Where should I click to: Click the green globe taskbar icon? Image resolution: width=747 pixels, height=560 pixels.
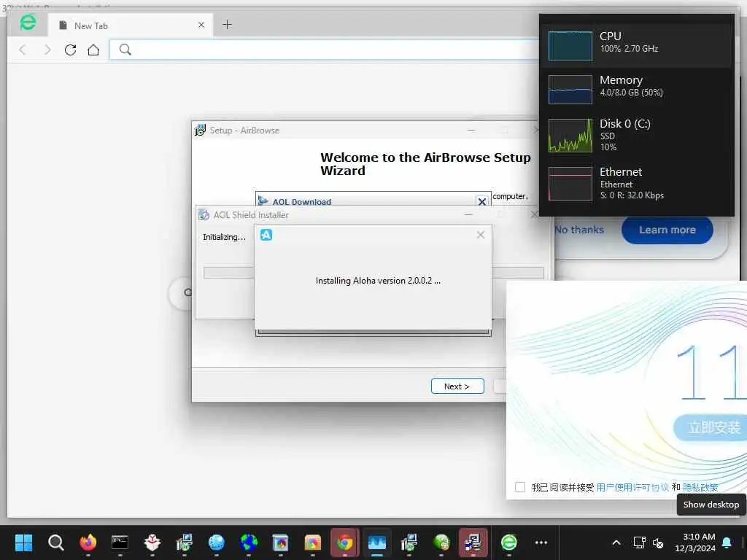pos(441,542)
